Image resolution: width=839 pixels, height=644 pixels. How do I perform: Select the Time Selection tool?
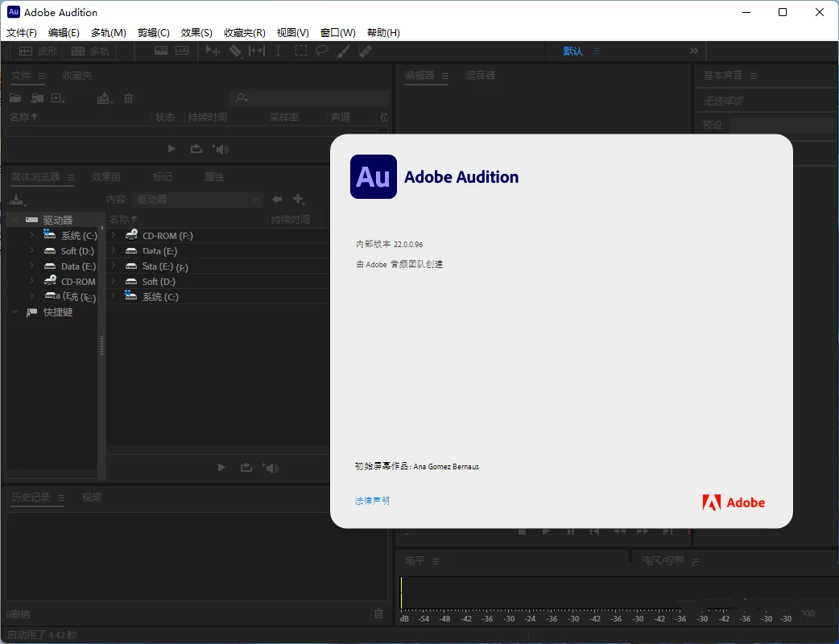(278, 51)
